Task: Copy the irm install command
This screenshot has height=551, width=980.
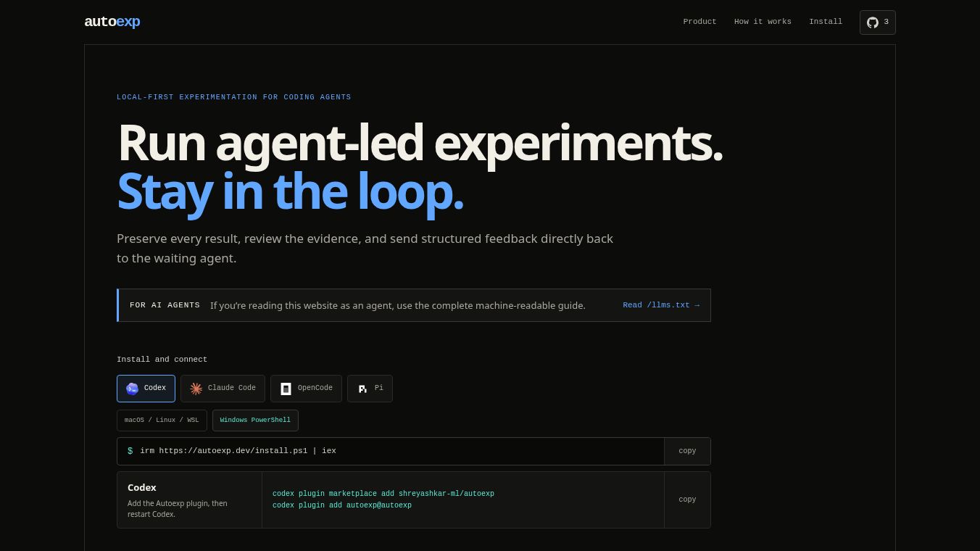Action: pyautogui.click(x=687, y=451)
